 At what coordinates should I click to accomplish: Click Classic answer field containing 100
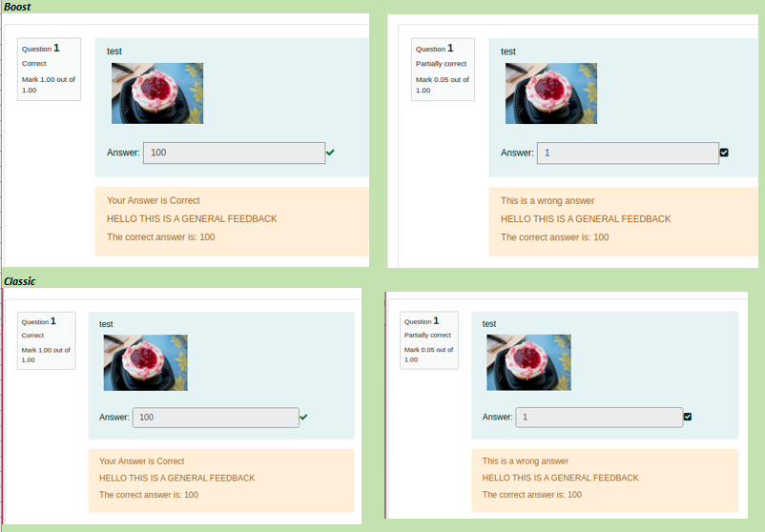pyautogui.click(x=216, y=418)
